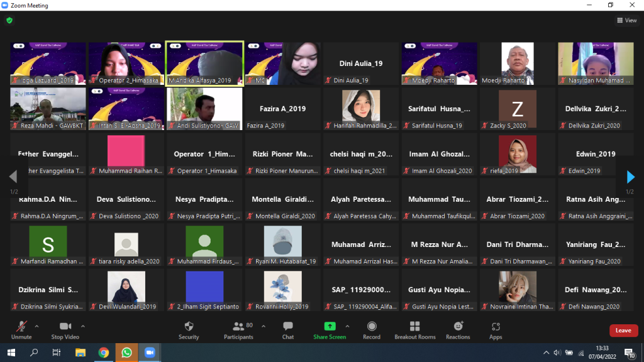Screen dimensions: 644x362
Task: Expand Share Screen options arrow
Action: (x=348, y=326)
